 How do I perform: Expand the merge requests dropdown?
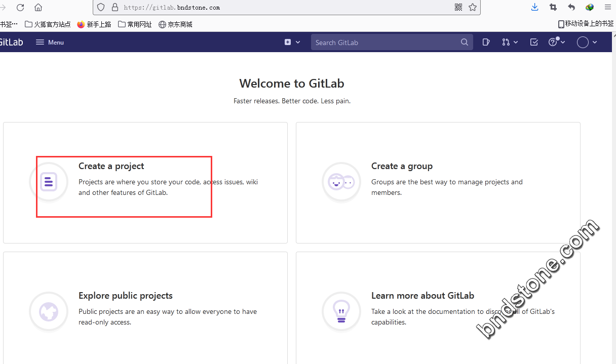point(510,43)
